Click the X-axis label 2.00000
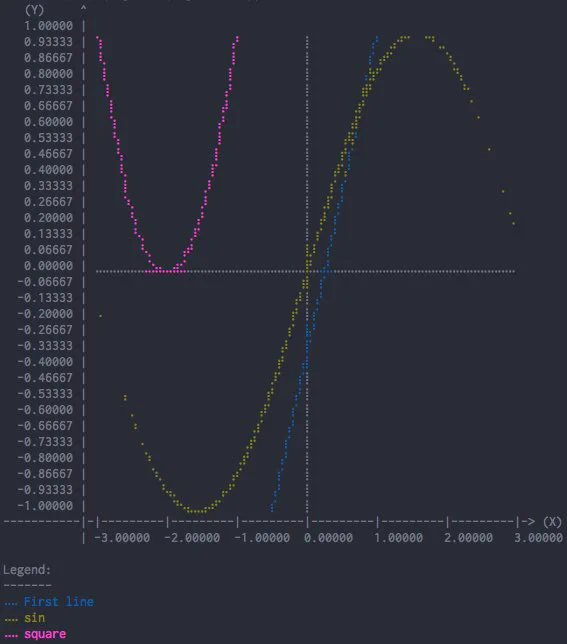 (x=468, y=538)
